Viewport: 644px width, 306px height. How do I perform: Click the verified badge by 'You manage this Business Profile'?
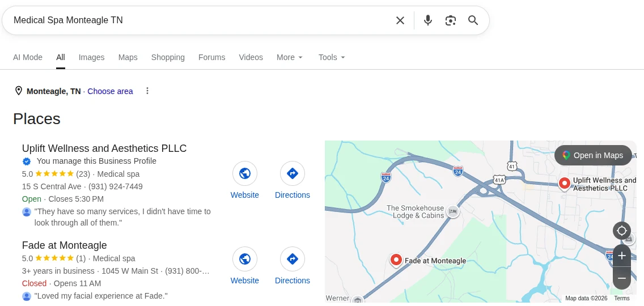pos(27,161)
